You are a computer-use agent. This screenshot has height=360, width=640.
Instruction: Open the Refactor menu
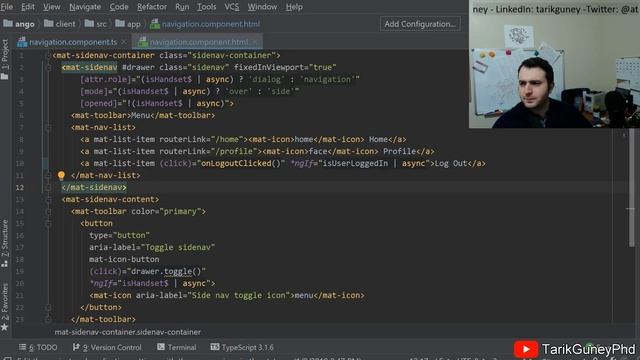pyautogui.click(x=152, y=7)
